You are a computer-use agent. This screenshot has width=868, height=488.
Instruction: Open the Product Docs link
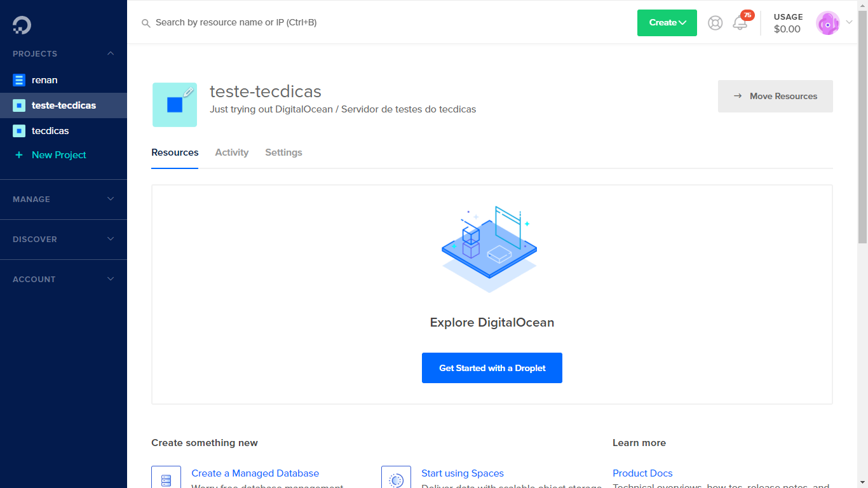coord(642,473)
